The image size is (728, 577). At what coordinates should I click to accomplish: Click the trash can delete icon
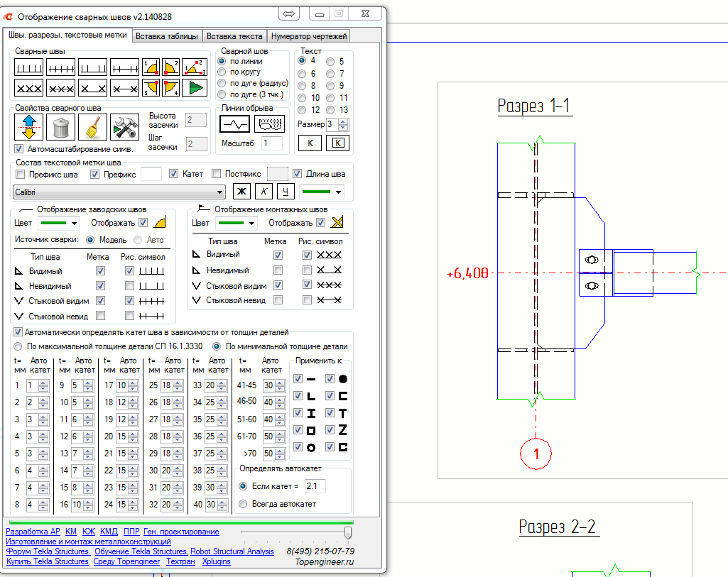click(61, 127)
